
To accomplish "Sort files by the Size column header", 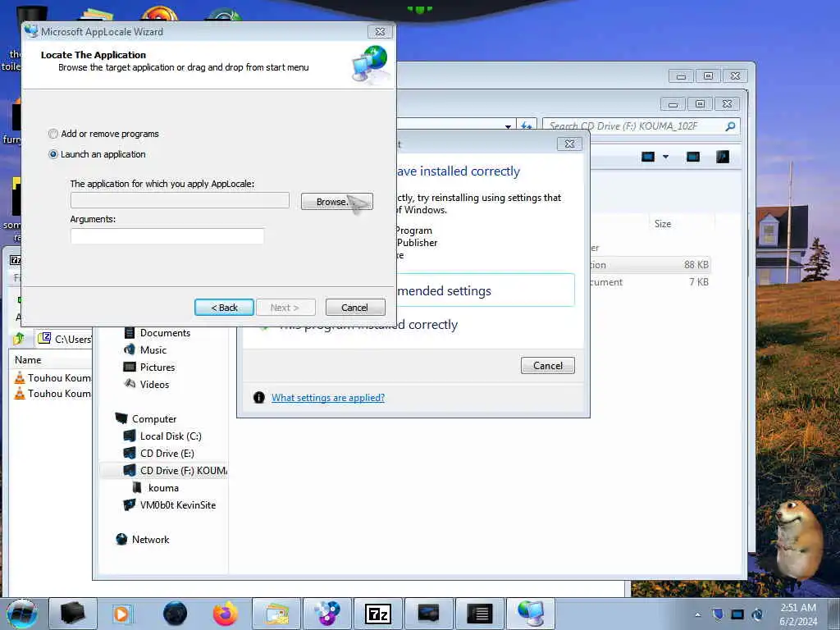I will (x=663, y=224).
